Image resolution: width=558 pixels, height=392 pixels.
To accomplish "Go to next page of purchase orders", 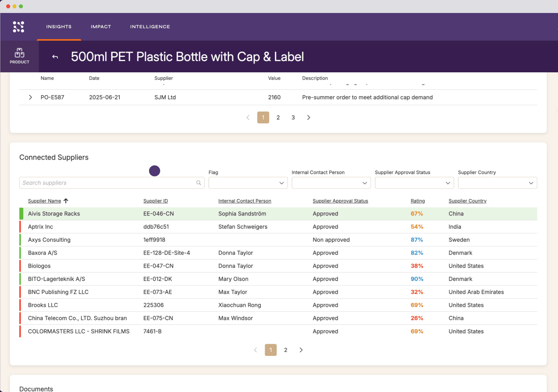I will tap(308, 117).
